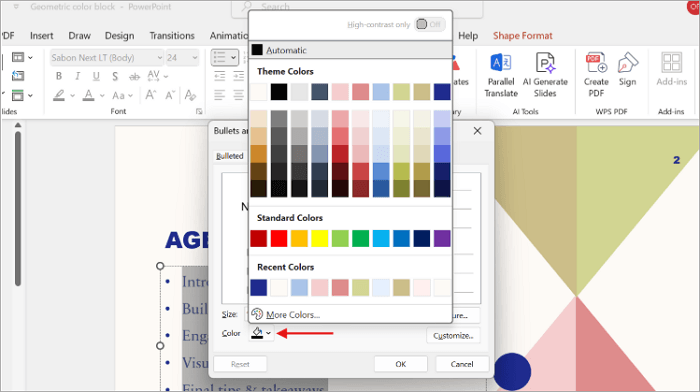Select the Bulleted tab in the dialog
700x392 pixels.
point(230,156)
